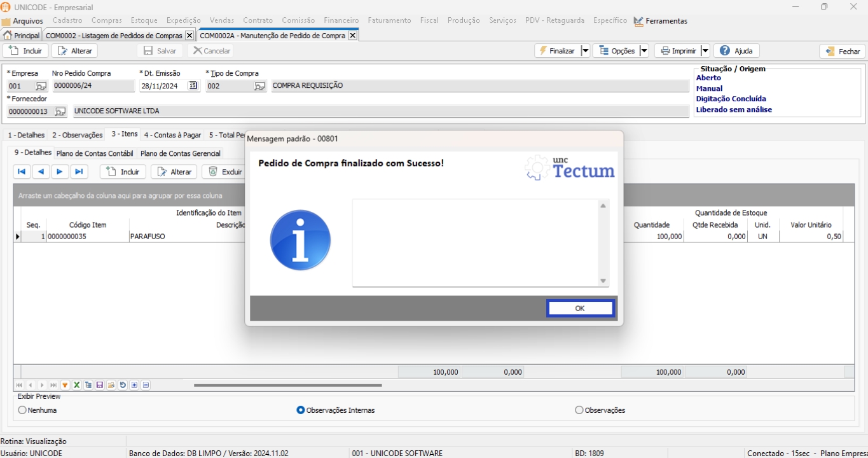Switch to Plano de Contas Contábil tab
This screenshot has height=458, width=868.
95,153
